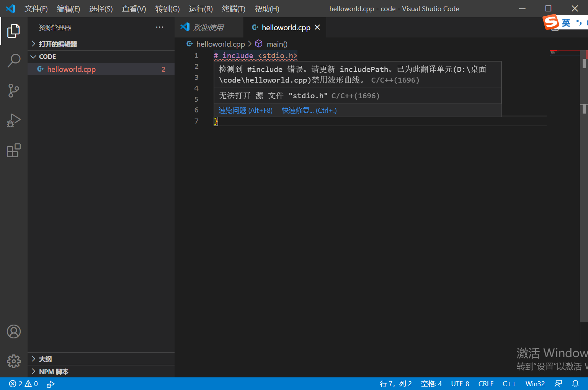Expand the 大纲 outline section
The image size is (588, 390).
(101, 359)
